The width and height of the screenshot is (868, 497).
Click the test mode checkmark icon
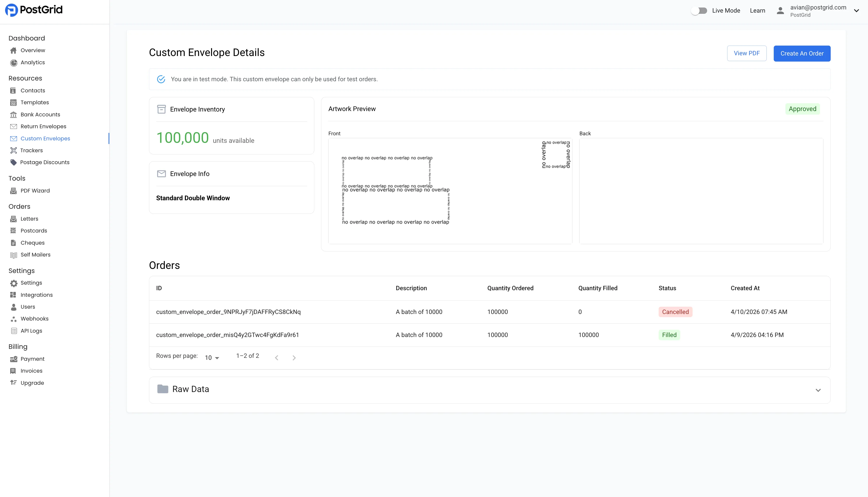click(161, 79)
